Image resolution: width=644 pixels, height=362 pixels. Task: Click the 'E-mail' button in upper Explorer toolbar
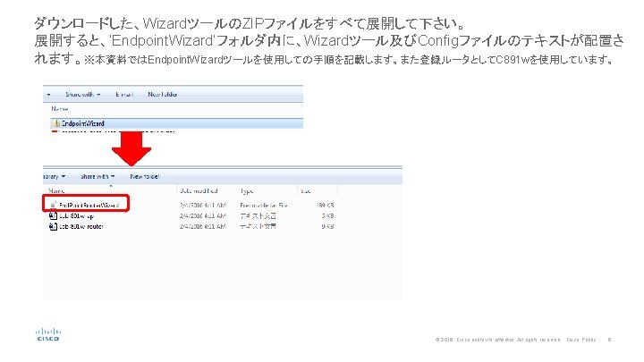click(x=124, y=95)
